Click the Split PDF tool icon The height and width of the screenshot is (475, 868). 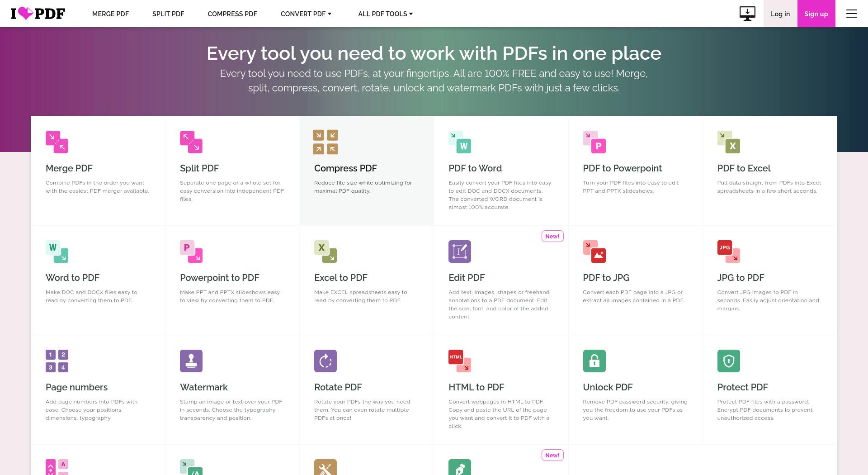[x=191, y=142]
